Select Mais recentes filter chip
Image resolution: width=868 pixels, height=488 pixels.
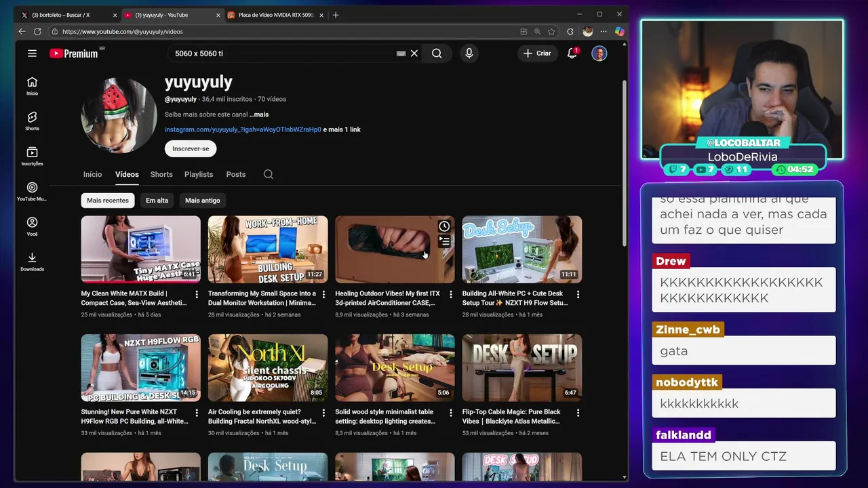coord(107,201)
